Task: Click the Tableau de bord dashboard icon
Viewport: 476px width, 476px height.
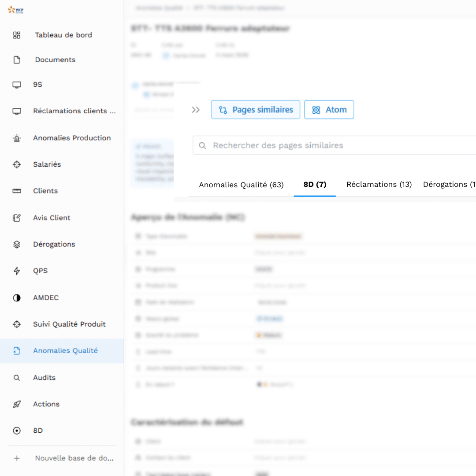Action: tap(17, 35)
